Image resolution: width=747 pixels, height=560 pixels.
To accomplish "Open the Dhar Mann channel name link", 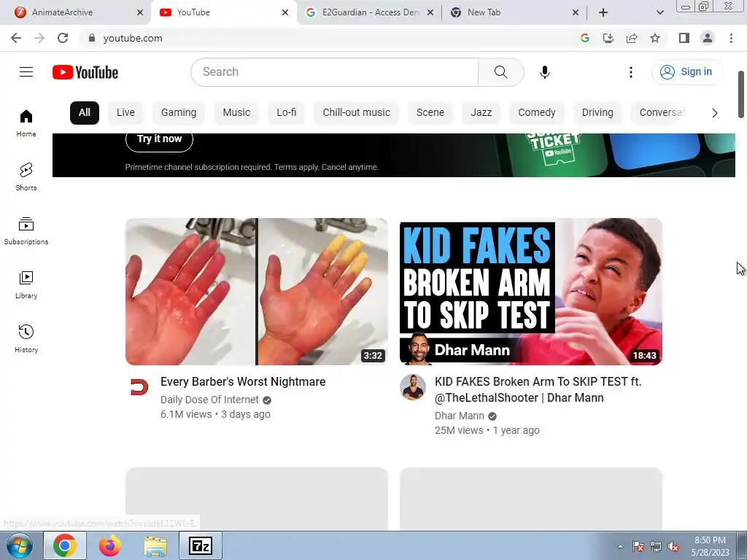I will tap(460, 416).
